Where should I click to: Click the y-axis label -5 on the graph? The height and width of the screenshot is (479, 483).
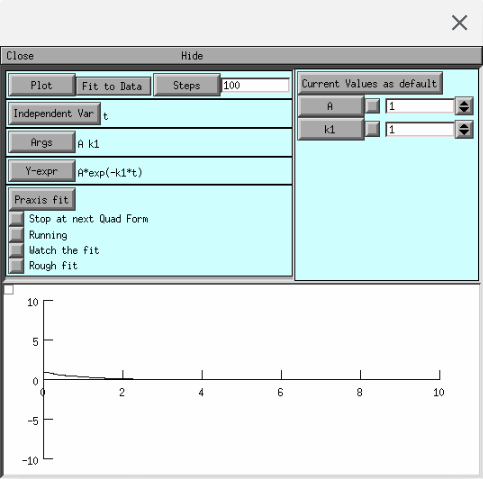(33, 421)
